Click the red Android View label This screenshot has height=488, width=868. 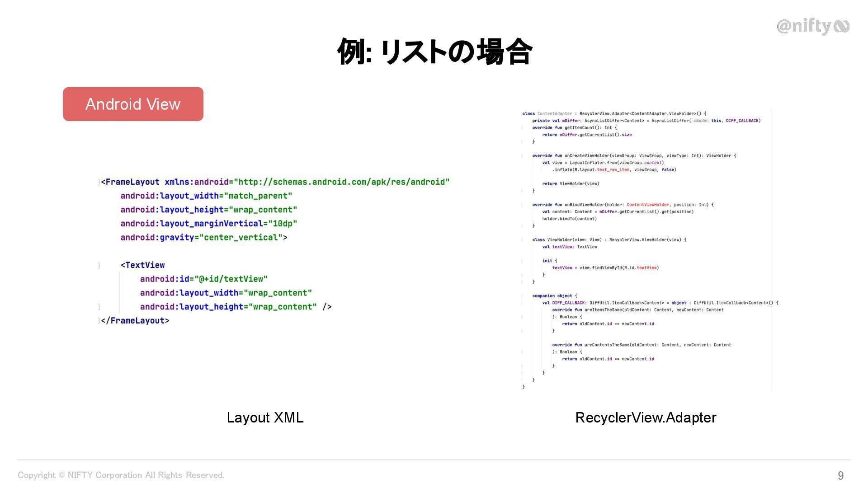click(x=133, y=104)
